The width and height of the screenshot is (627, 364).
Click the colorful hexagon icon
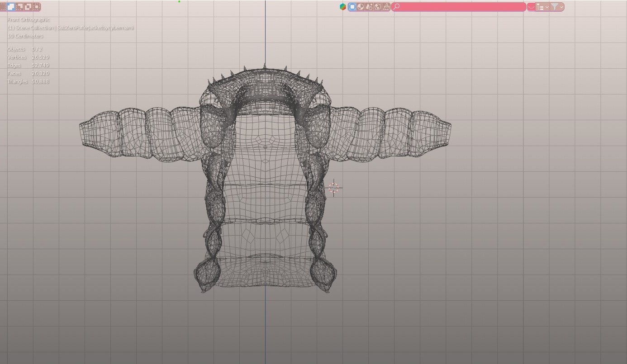[x=343, y=7]
